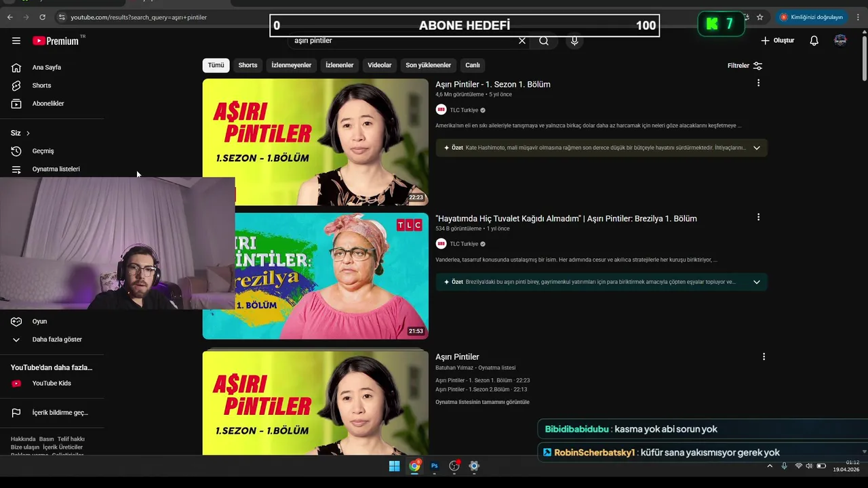Viewport: 868px width, 488px height.
Task: Open Photoshop from taskbar
Action: (x=435, y=466)
